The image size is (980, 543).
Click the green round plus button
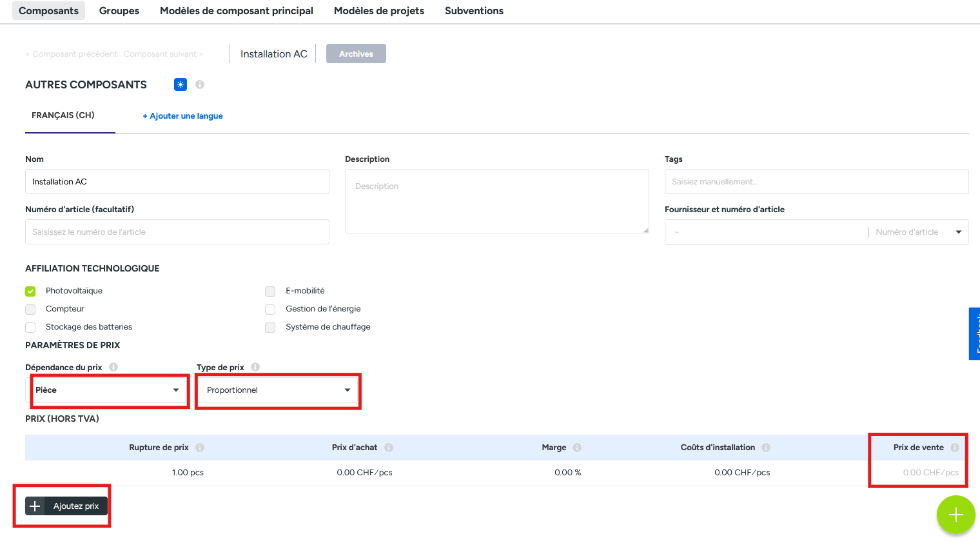pyautogui.click(x=955, y=515)
